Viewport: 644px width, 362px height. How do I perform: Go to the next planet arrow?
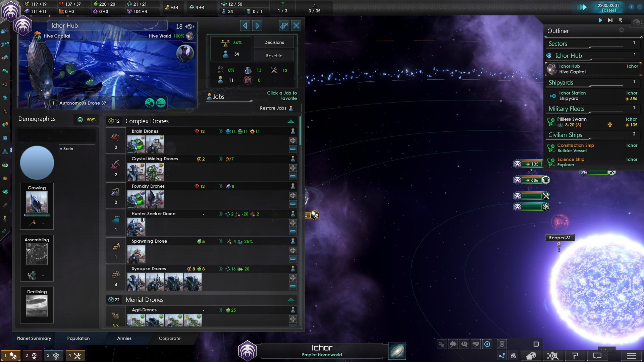click(x=257, y=26)
